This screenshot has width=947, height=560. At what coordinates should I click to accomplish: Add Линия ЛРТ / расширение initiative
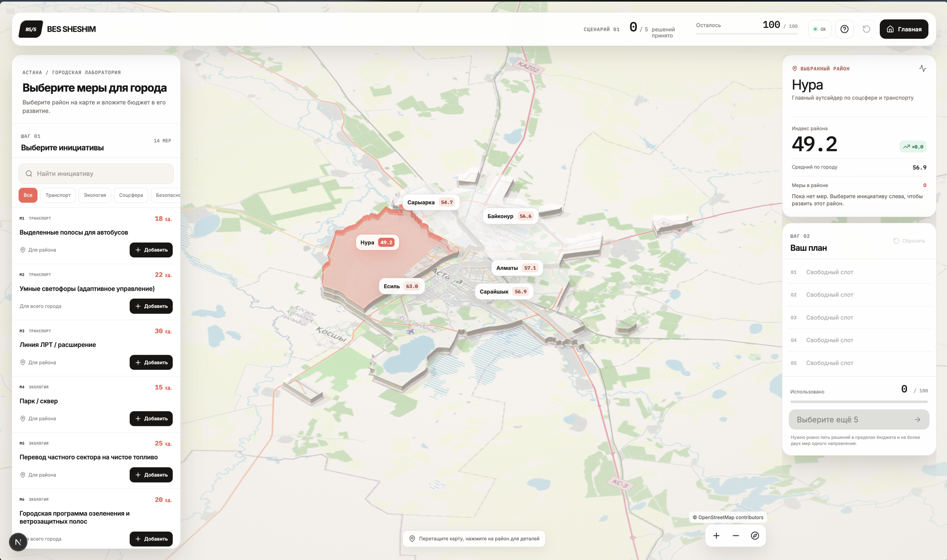coord(151,363)
